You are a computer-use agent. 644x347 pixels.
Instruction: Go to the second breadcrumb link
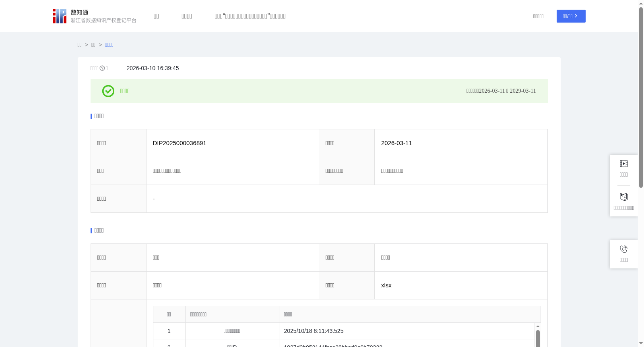coord(93,45)
